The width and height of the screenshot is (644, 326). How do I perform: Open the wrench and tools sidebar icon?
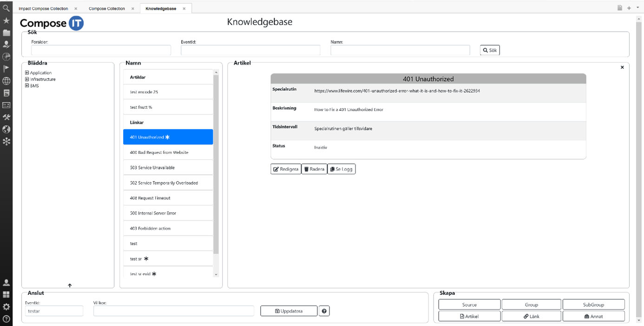[7, 117]
